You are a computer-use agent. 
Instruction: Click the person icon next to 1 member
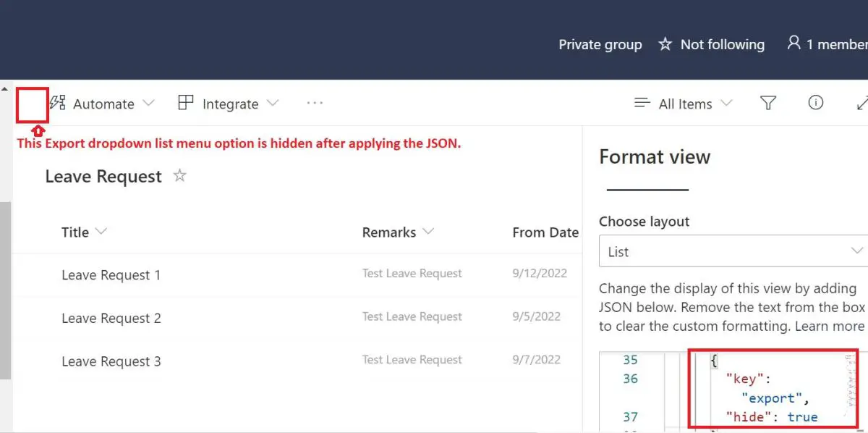[x=794, y=43]
